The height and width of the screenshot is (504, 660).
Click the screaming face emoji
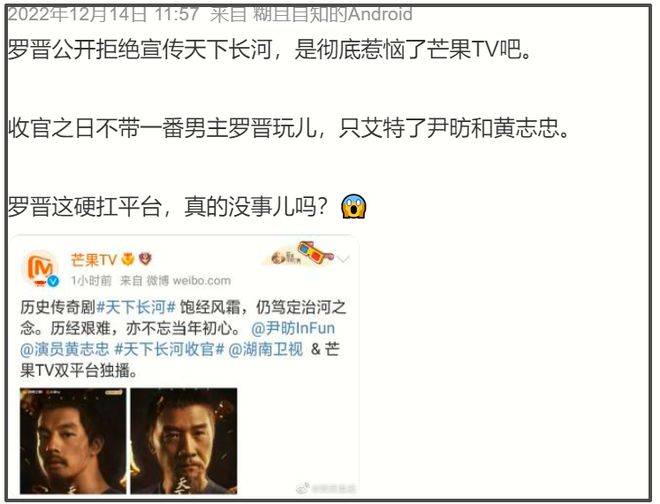tap(354, 206)
